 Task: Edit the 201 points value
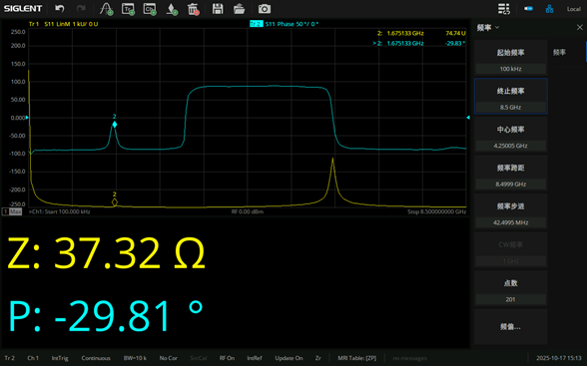[x=510, y=299]
